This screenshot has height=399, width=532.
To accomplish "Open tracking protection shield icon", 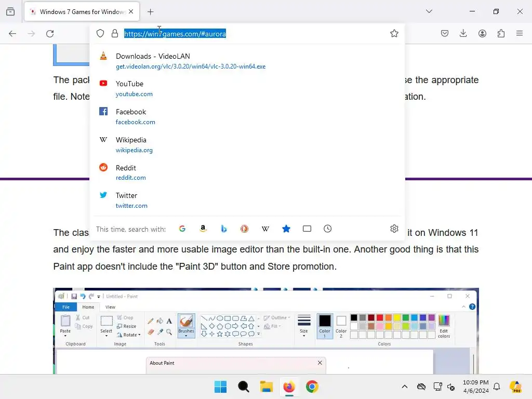I will pos(100,33).
